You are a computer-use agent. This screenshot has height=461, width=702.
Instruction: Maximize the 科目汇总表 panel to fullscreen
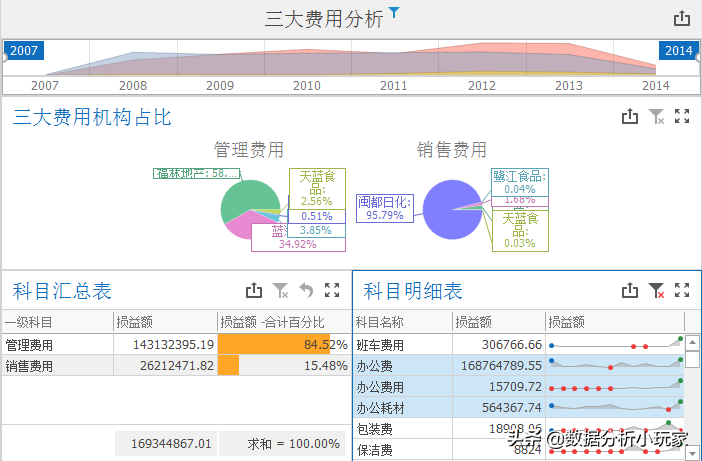tap(333, 291)
